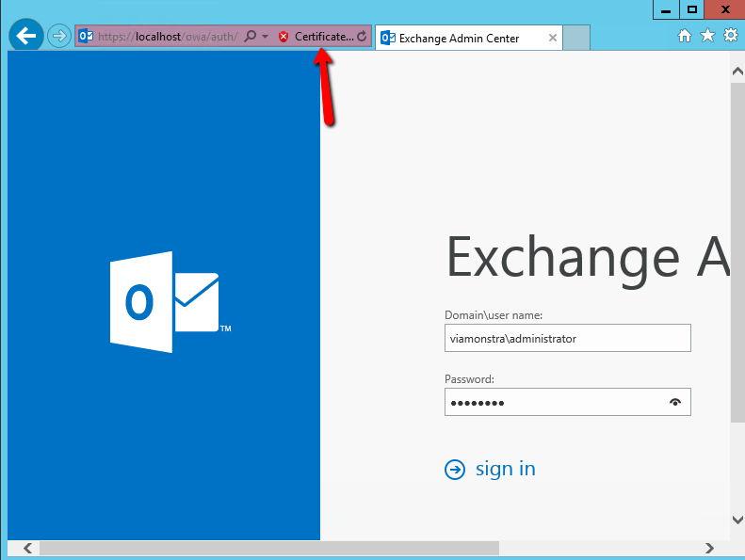
Task: Click the vertical scrollbar down arrow
Action: pyautogui.click(x=737, y=519)
